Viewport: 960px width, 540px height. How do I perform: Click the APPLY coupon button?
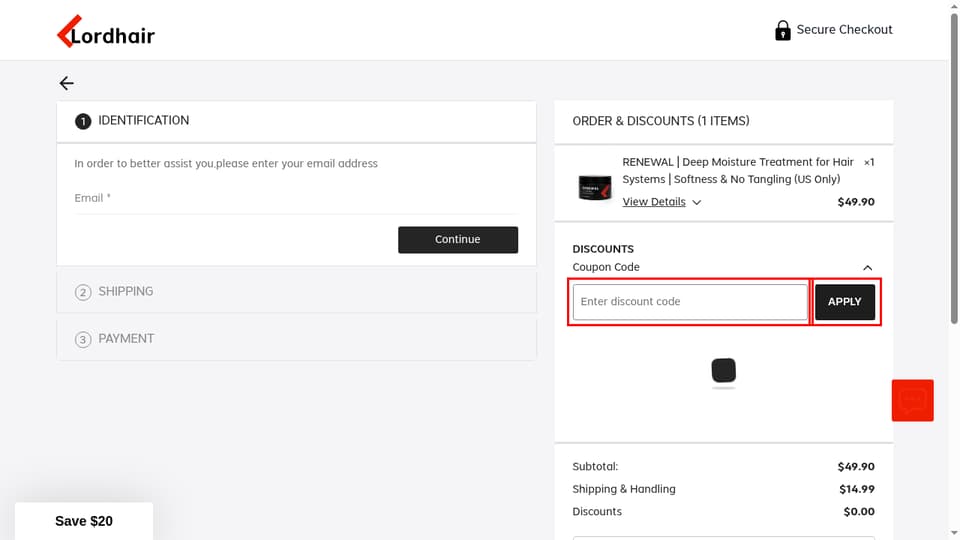point(845,302)
